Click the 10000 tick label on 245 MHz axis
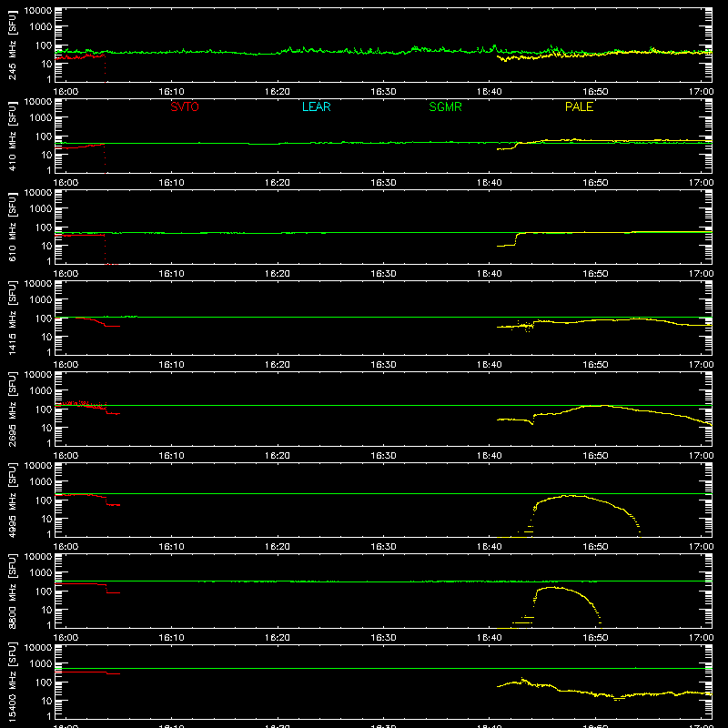Viewport: 728px width, 728px height. tap(38, 11)
